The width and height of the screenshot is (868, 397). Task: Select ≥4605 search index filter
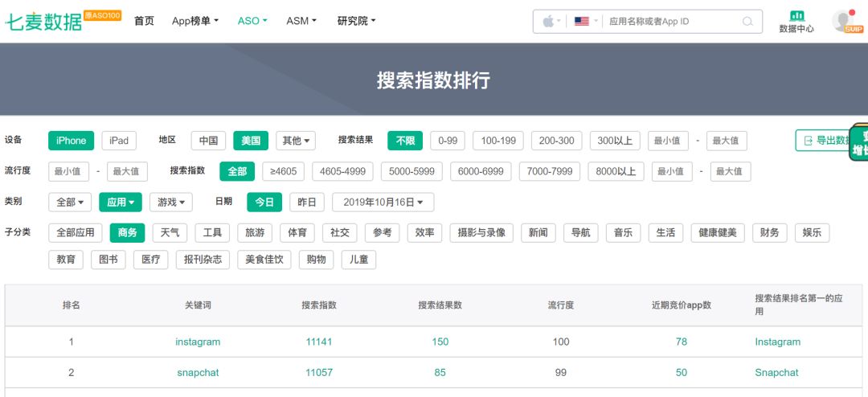[284, 172]
